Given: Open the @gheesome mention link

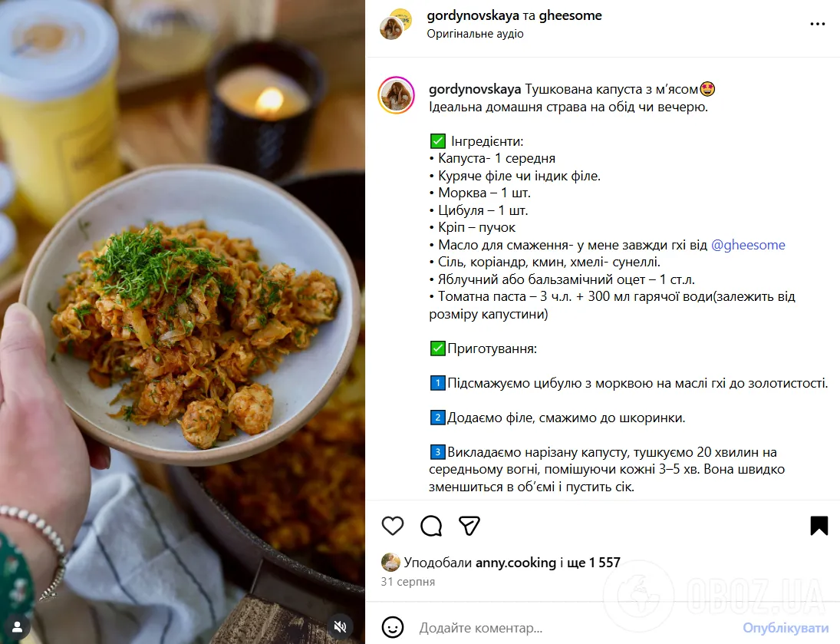Looking at the screenshot, I should (748, 245).
